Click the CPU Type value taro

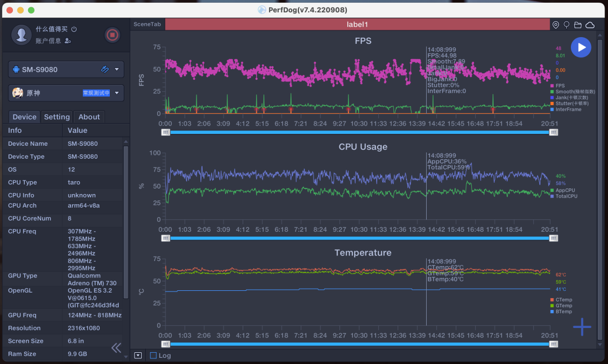[x=74, y=182]
